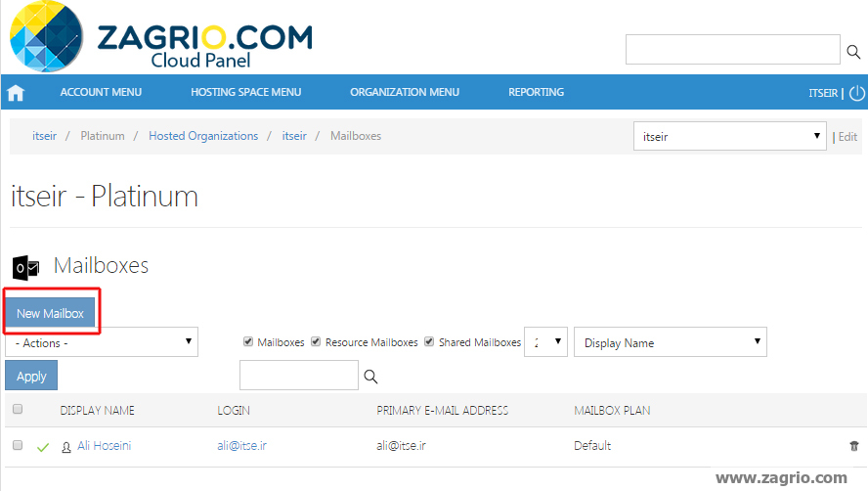
Task: Click the Outlook Mailboxes icon
Action: [x=25, y=268]
